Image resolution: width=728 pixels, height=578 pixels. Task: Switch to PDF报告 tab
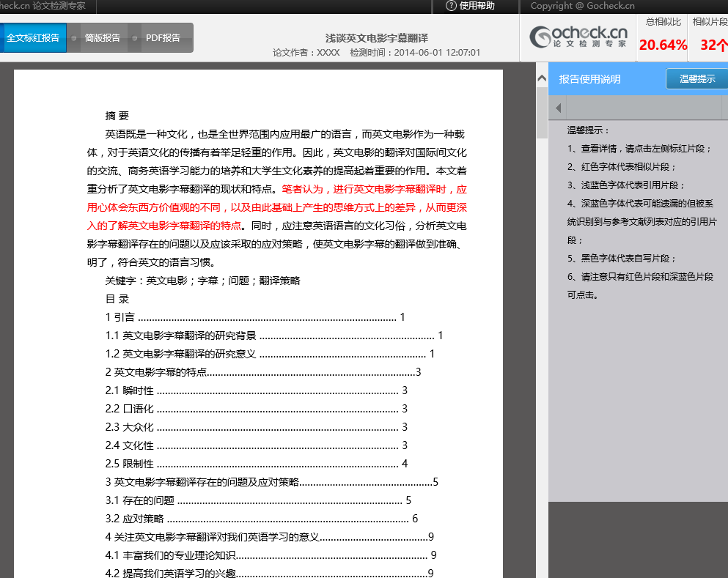163,37
